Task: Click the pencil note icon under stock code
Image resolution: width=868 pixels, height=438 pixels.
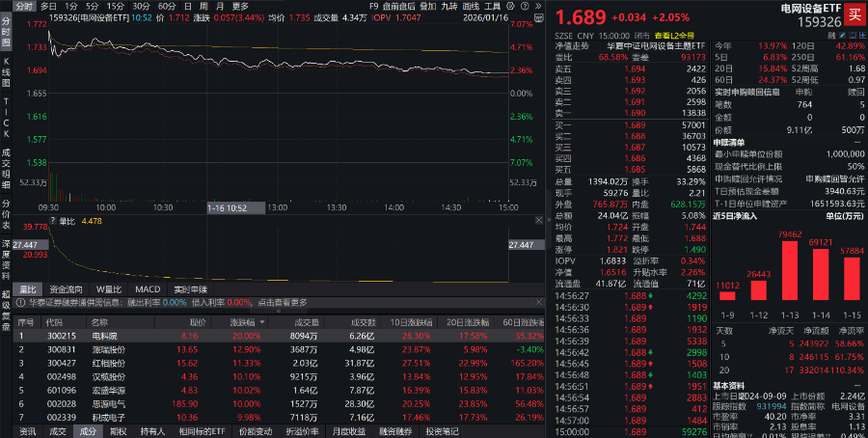Action: (843, 35)
